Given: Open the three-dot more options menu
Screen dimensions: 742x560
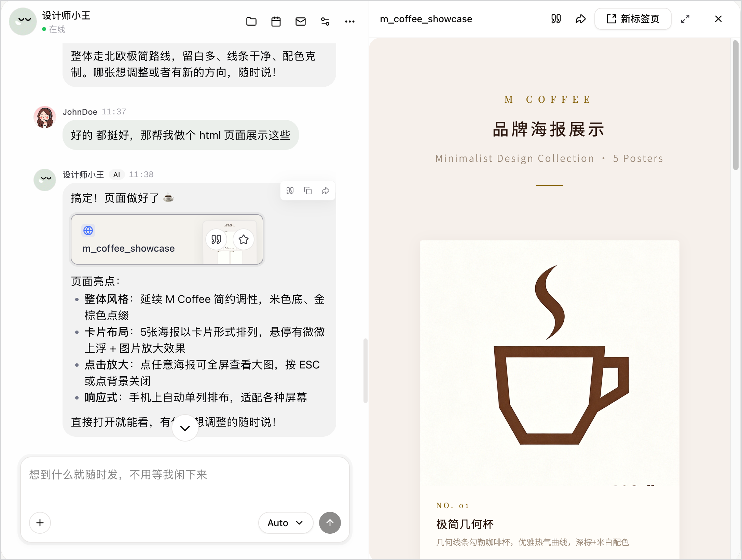Looking at the screenshot, I should point(350,22).
